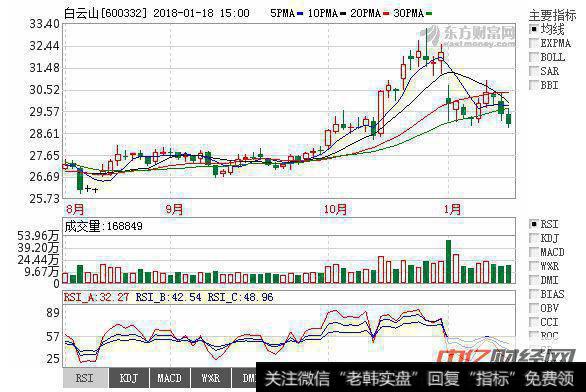Click the 8月 month label on the axis
The image size is (586, 392).
[x=74, y=209]
